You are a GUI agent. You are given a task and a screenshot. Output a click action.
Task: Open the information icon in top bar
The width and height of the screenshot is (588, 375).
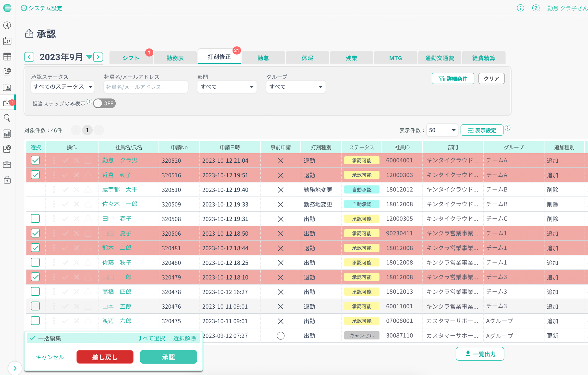tap(520, 8)
